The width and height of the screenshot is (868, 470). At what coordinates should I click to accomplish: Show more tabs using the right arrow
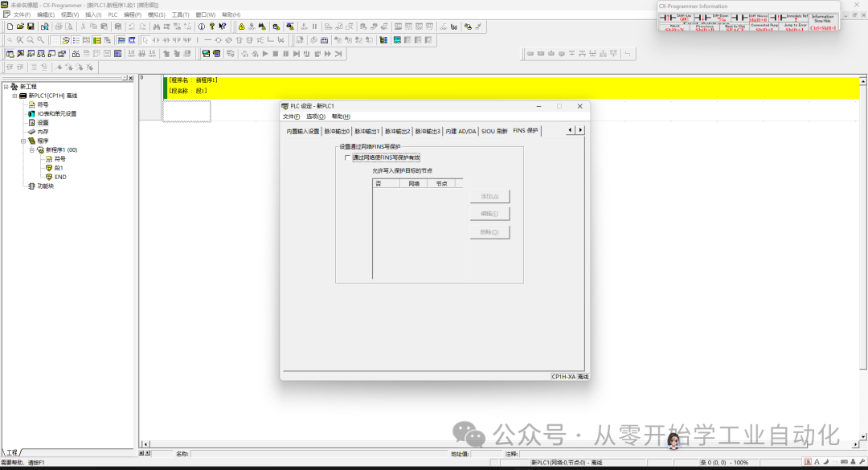[580, 129]
